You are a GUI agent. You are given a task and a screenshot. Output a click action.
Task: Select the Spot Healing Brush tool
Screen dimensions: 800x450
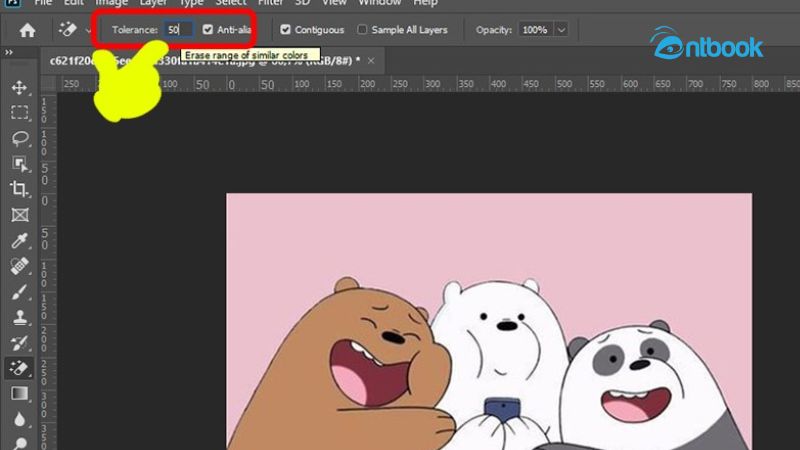coord(19,266)
